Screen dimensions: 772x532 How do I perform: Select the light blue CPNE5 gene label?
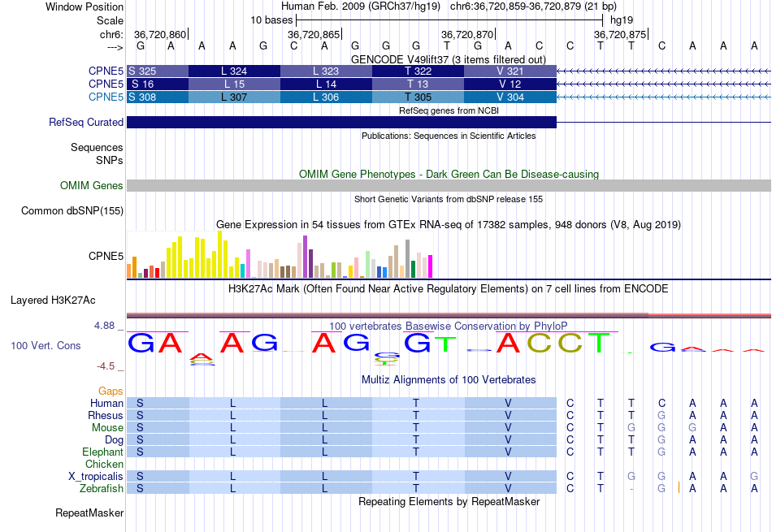106,97
